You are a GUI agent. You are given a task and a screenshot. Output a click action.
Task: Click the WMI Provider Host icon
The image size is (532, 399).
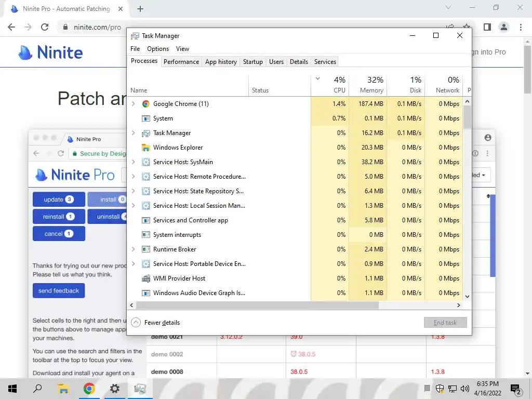point(146,278)
